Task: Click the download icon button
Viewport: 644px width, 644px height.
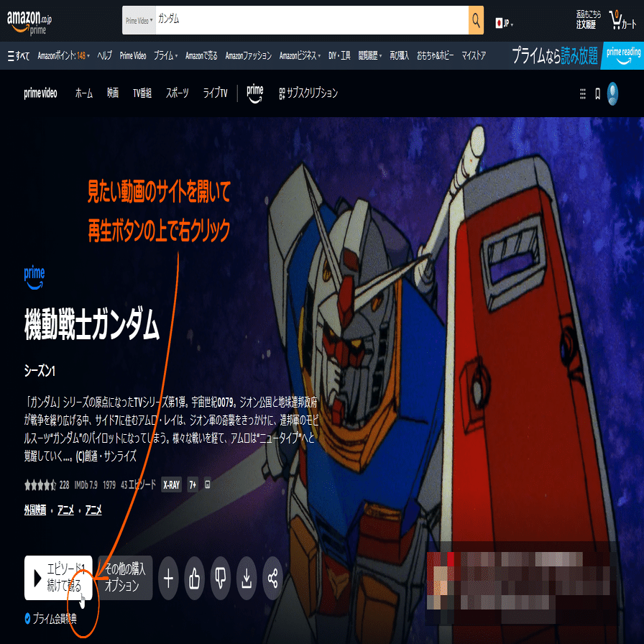Action: (x=247, y=579)
